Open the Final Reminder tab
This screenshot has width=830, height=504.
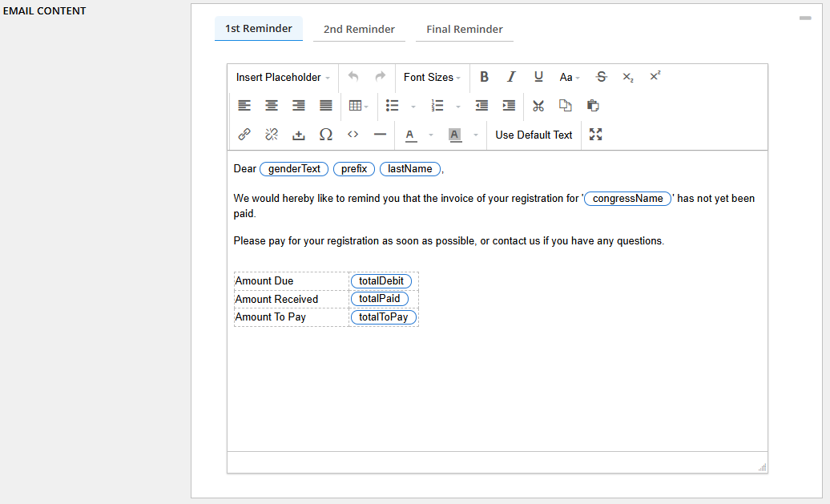point(465,30)
